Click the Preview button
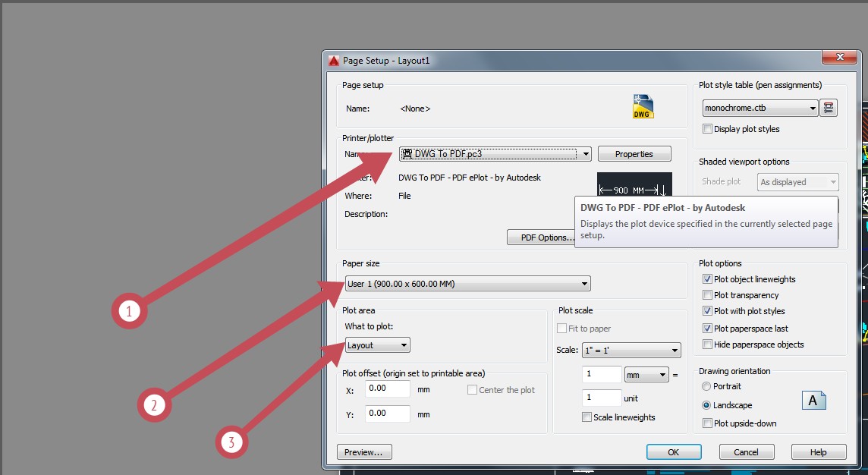The height and width of the screenshot is (475, 868). pos(364,451)
